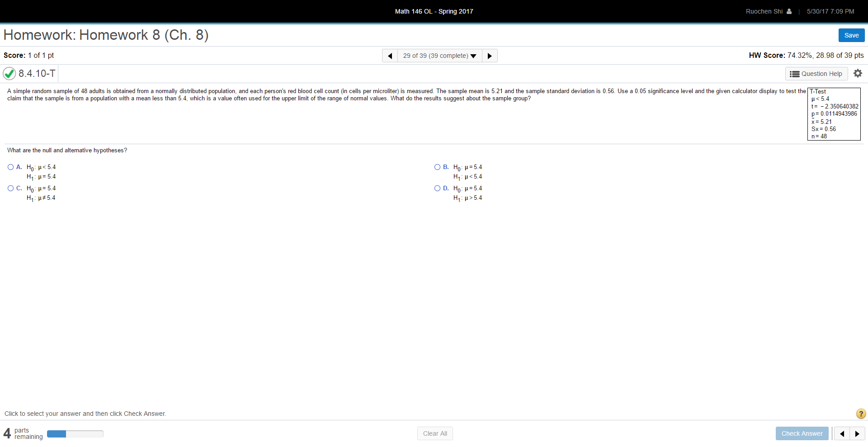Click the Save button
The height and width of the screenshot is (447, 868).
851,35
